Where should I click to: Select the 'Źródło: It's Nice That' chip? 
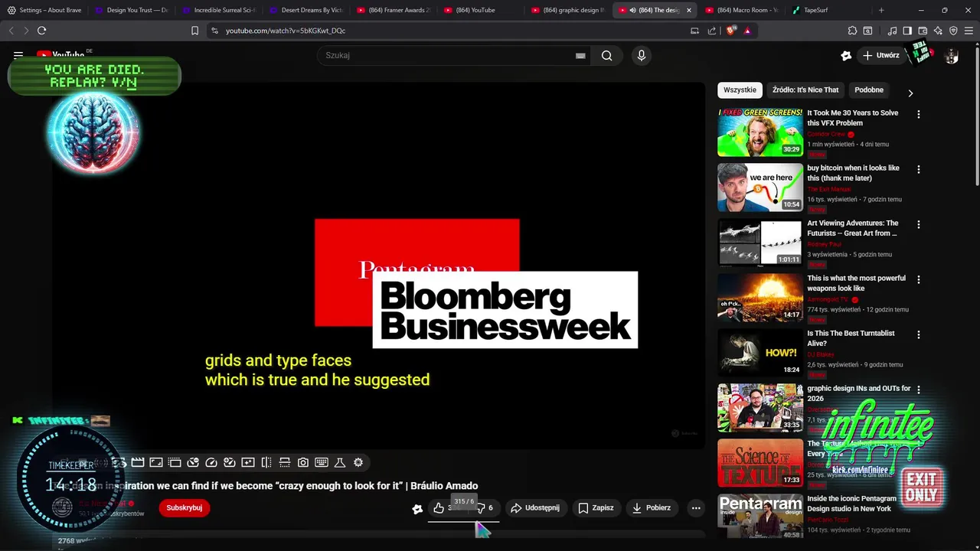pos(805,90)
